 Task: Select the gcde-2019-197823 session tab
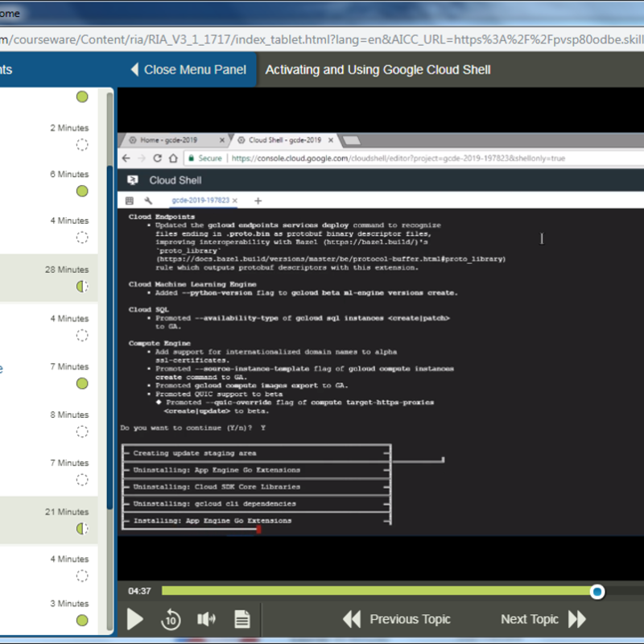point(200,200)
